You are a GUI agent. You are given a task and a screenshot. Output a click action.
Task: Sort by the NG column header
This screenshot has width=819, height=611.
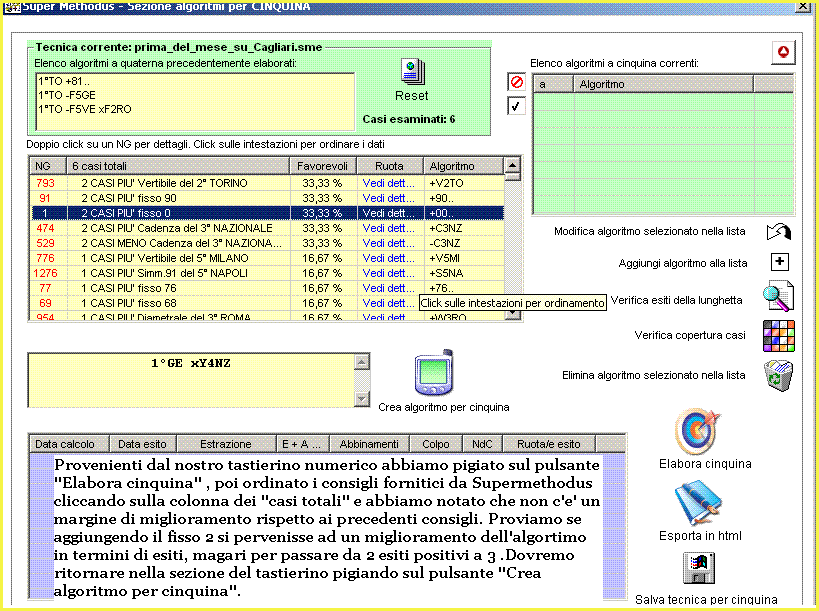tap(48, 166)
